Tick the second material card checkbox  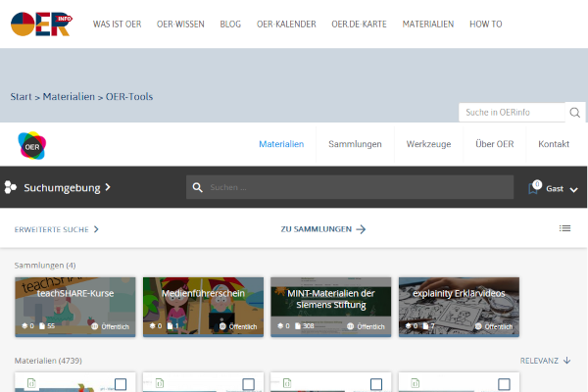click(x=248, y=384)
